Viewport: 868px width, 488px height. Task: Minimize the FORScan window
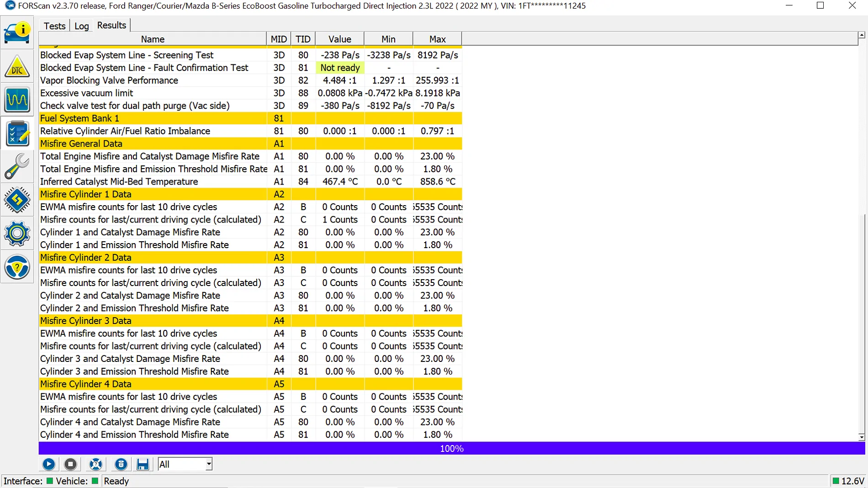[x=789, y=5]
